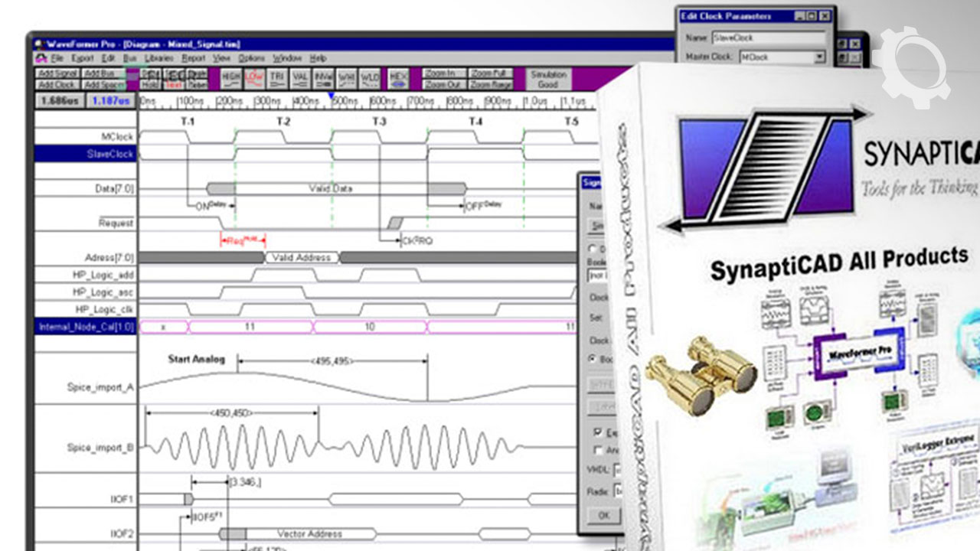The image size is (980, 551).
Task: Click the WLO weak low button
Action: [x=370, y=78]
